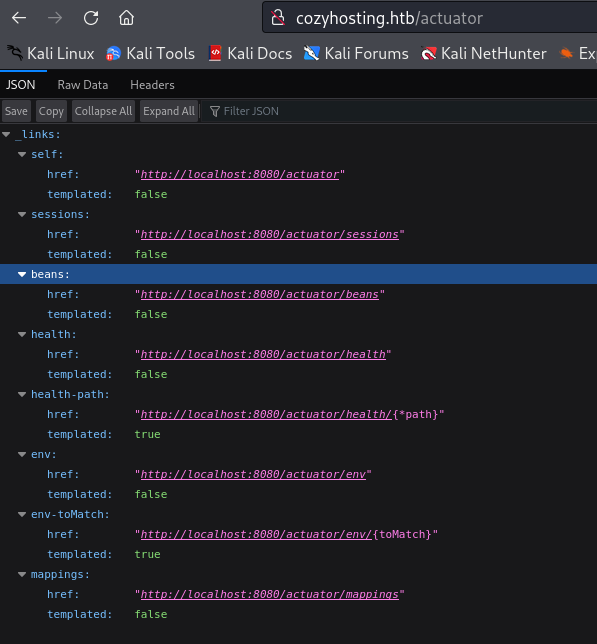Open the actuator/env link
This screenshot has width=597, height=644.
click(x=253, y=474)
